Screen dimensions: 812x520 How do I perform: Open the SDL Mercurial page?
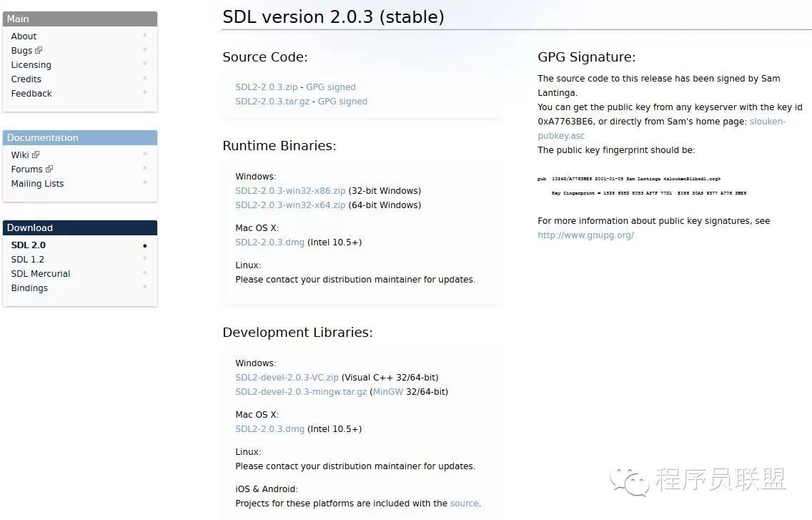pos(41,274)
